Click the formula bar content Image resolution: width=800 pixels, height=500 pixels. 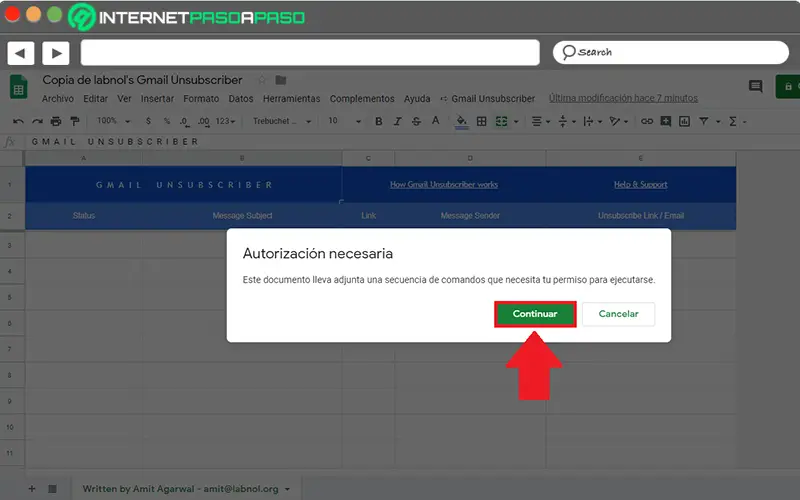coord(115,142)
